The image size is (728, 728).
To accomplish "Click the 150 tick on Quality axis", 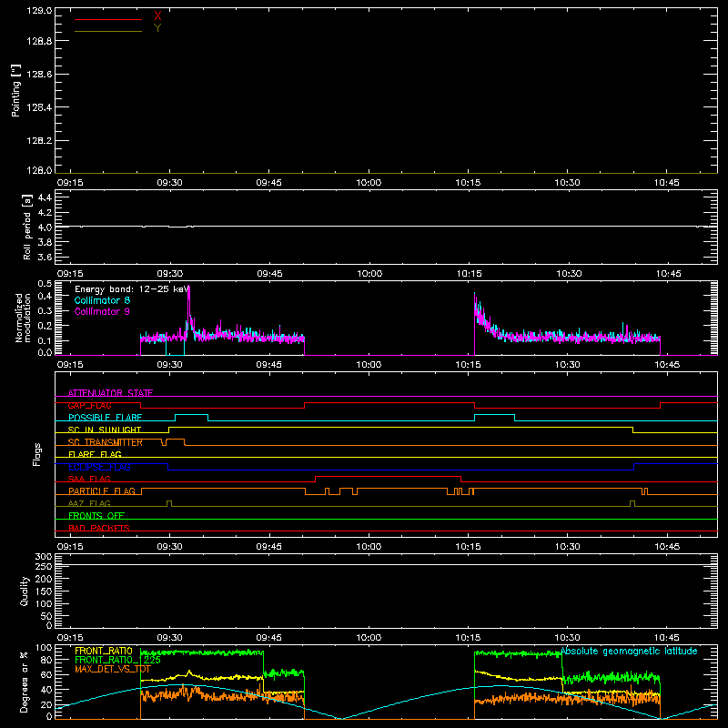I will coord(44,591).
